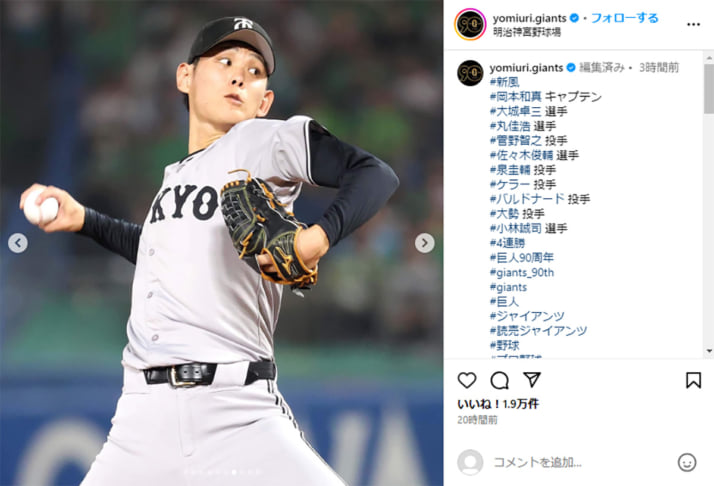Open the three-dot more options menu

pyautogui.click(x=693, y=25)
